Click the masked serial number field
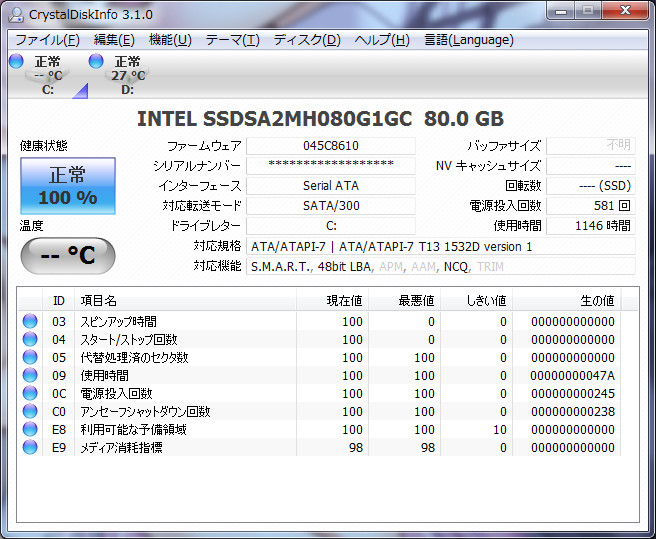Viewport: 656px width, 539px height. click(x=331, y=166)
